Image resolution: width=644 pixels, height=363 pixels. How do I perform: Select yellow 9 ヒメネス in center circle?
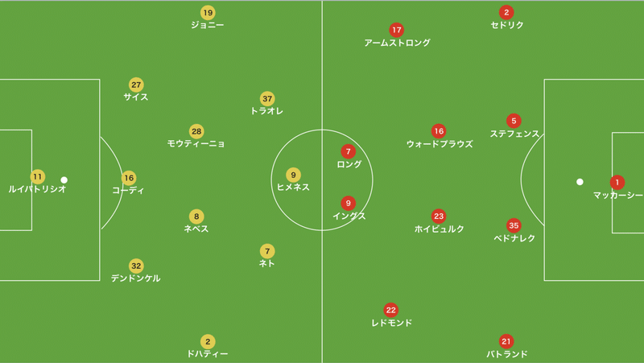coord(293,175)
